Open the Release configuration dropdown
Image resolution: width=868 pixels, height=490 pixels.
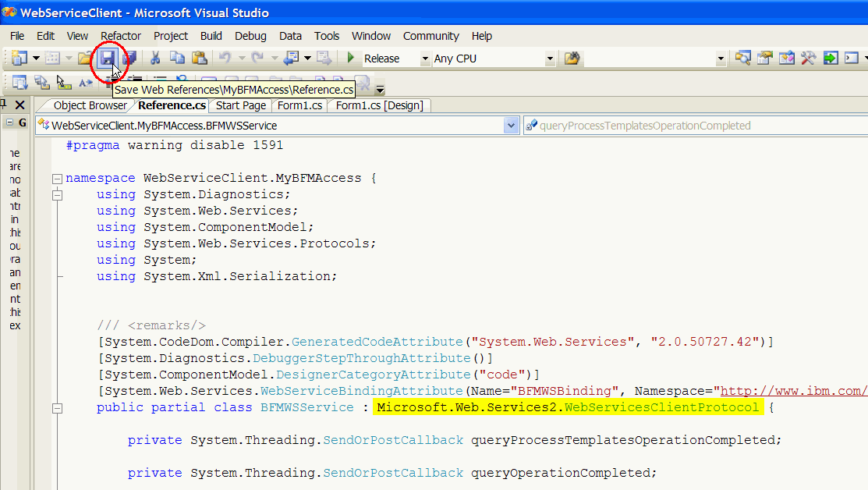[425, 59]
